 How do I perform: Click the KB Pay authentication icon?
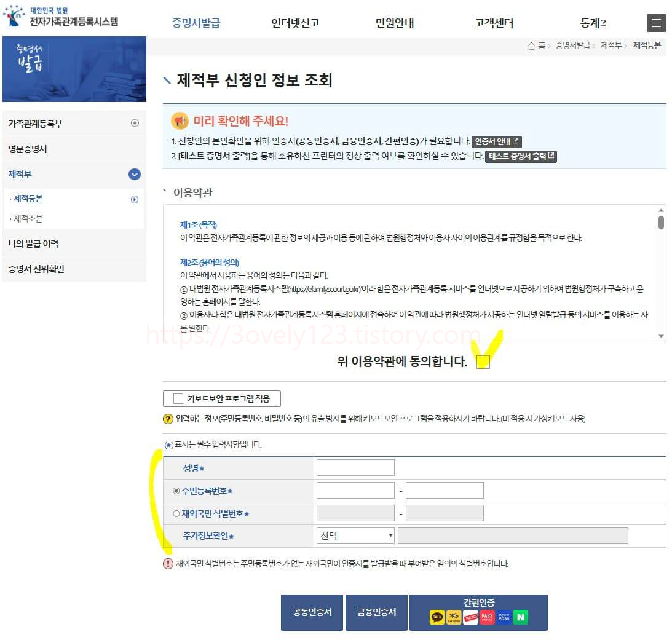click(454, 617)
